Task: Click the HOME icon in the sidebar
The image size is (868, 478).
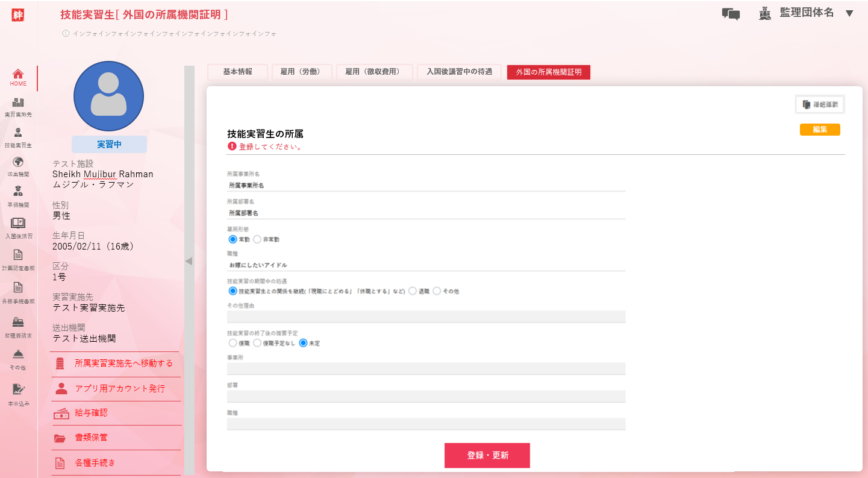Action: 18,75
